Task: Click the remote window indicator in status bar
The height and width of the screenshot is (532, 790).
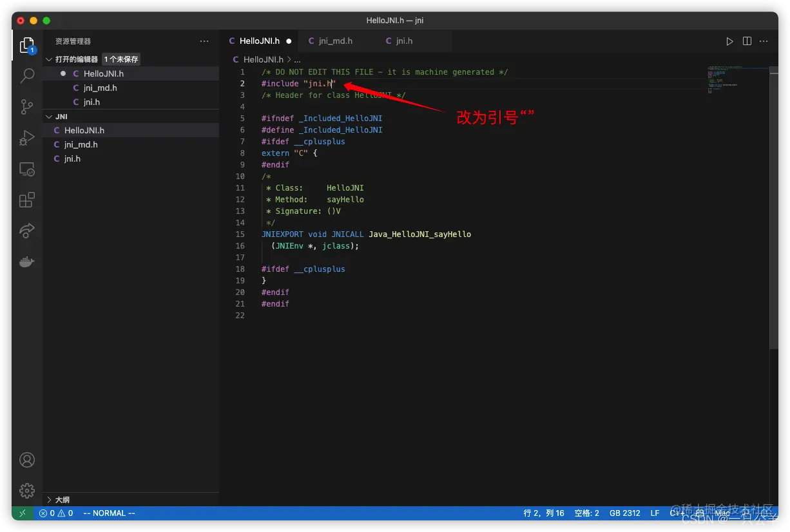Action: (23, 513)
